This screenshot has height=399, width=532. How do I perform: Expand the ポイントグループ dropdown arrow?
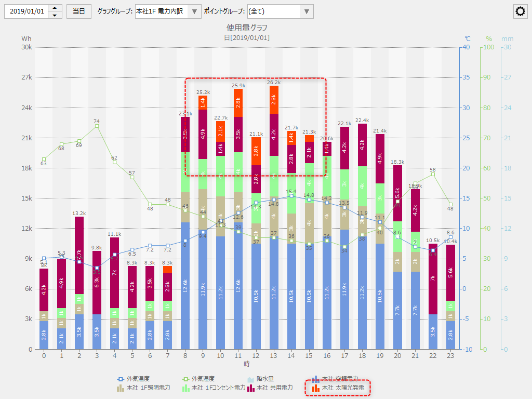click(x=307, y=11)
